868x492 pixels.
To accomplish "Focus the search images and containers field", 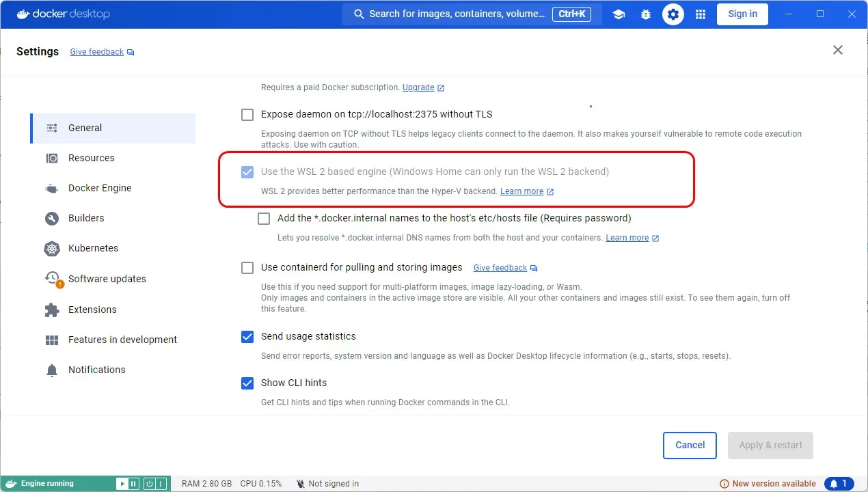I will click(x=472, y=14).
